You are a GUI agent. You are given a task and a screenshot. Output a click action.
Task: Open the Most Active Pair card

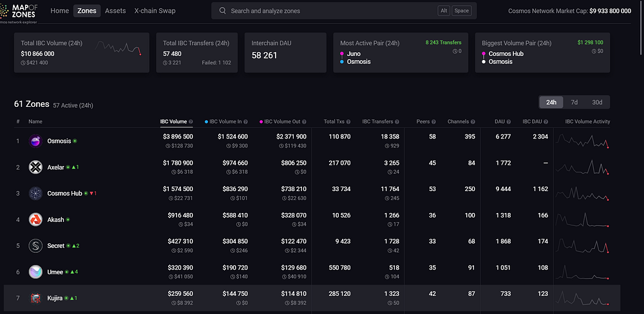(x=401, y=53)
